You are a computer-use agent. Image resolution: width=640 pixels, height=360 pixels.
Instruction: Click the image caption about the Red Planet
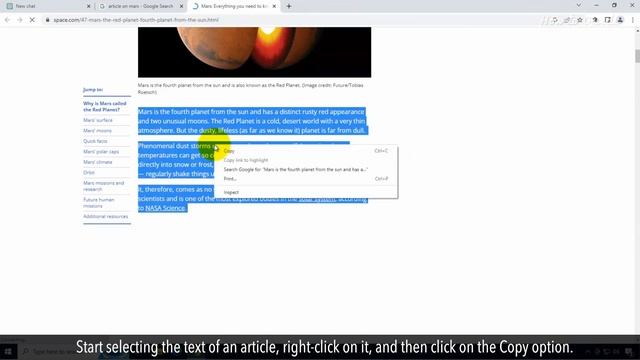(x=250, y=89)
